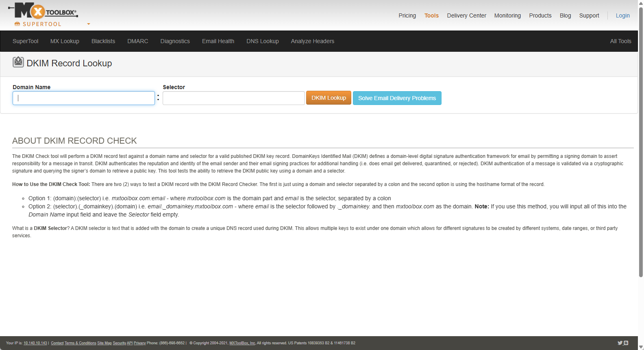Click the MXToolBox, Inc footer link

pyautogui.click(x=242, y=343)
